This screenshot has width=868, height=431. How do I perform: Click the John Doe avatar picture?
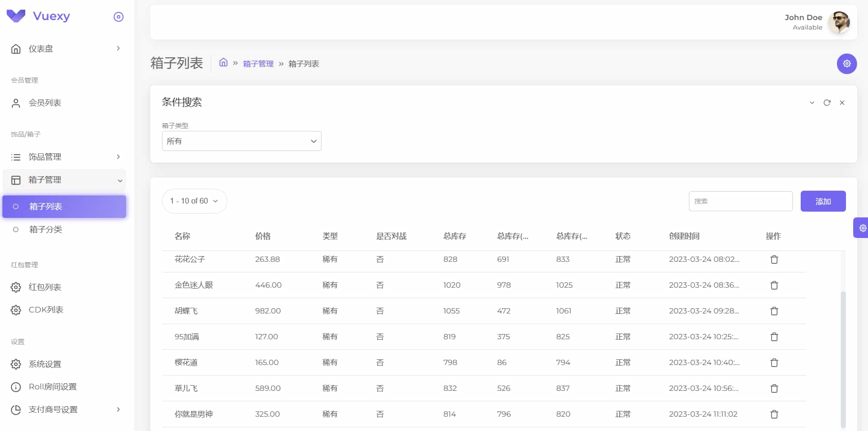[839, 22]
